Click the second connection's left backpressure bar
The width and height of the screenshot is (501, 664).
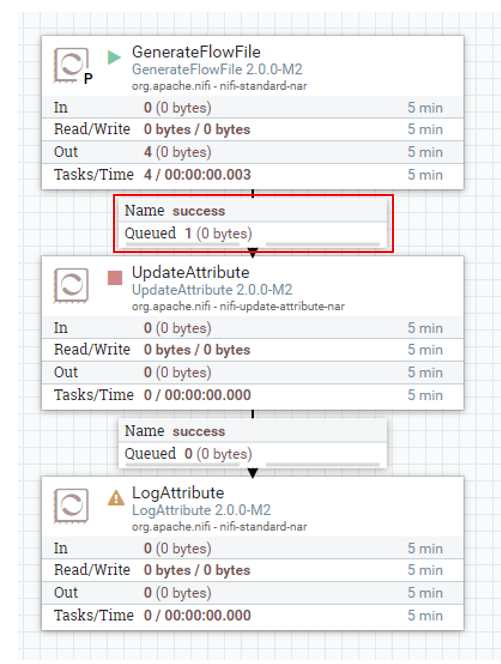183,465
